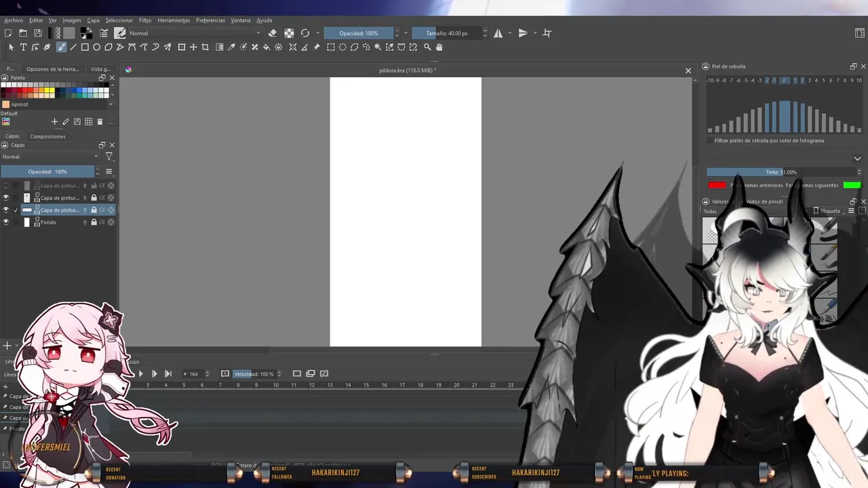
Task: Toggle visibility of the Fondo layer
Action: (6, 222)
